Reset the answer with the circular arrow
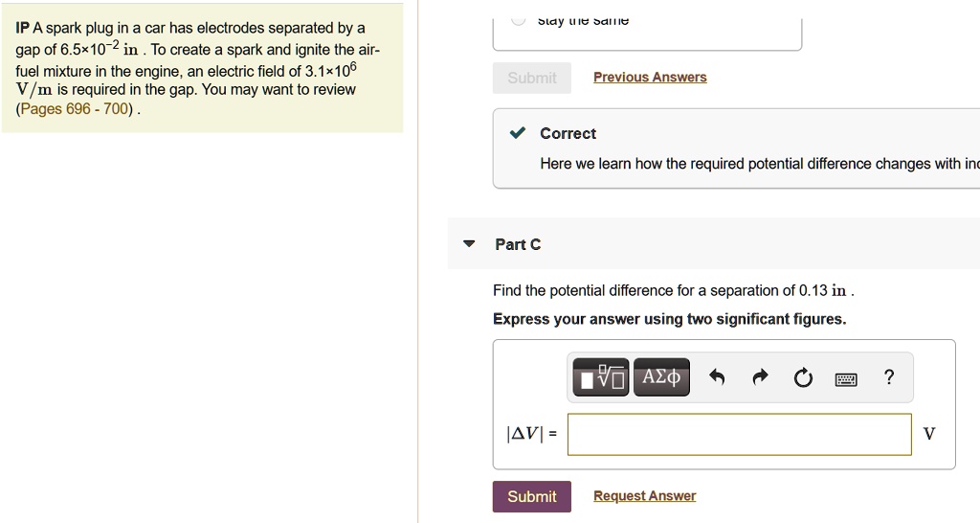The width and height of the screenshot is (980, 523). pos(803,377)
